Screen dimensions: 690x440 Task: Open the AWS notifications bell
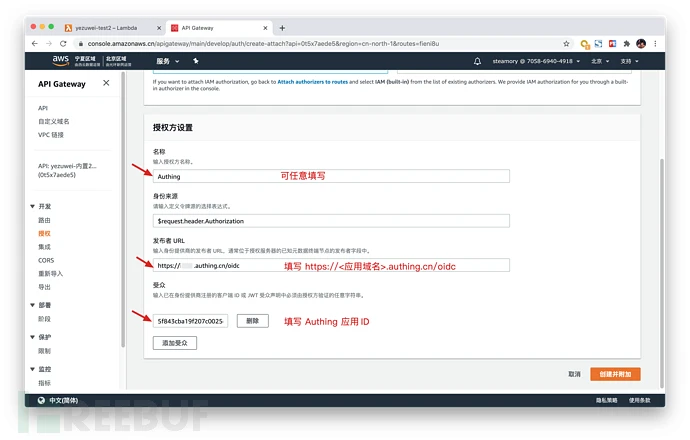(x=477, y=61)
